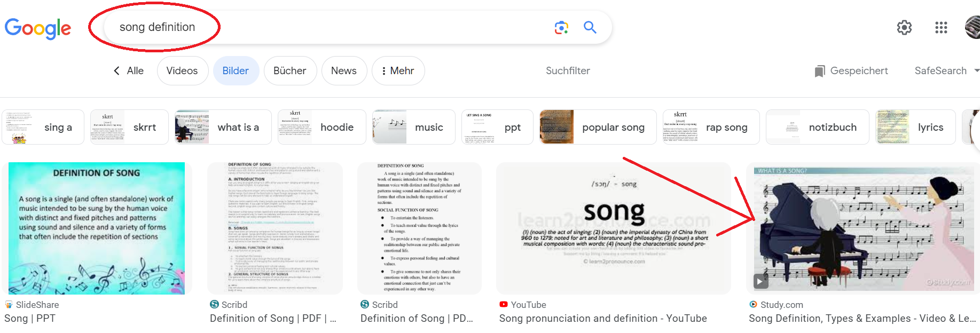Open the Google apps grid
The height and width of the screenshot is (333, 980).
pyautogui.click(x=941, y=27)
